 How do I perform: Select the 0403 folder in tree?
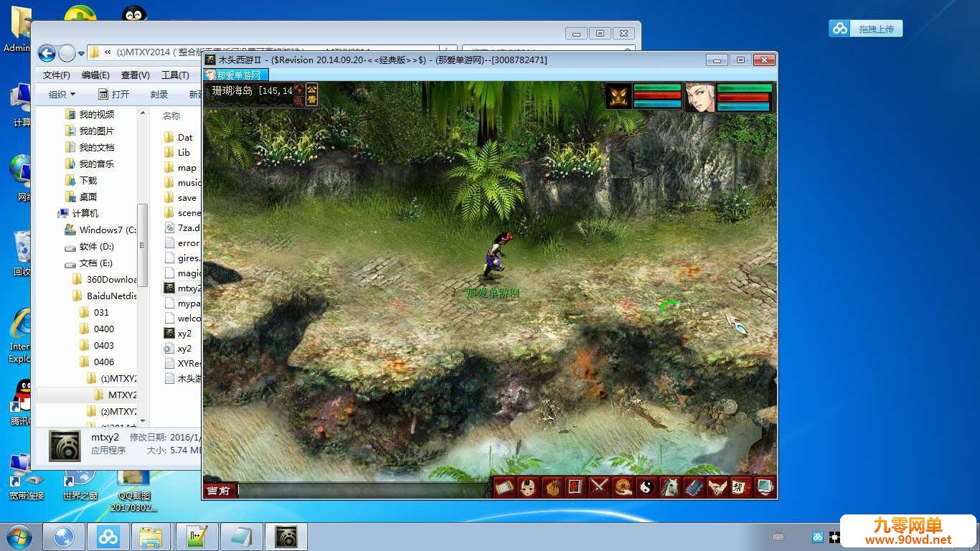pyautogui.click(x=97, y=345)
